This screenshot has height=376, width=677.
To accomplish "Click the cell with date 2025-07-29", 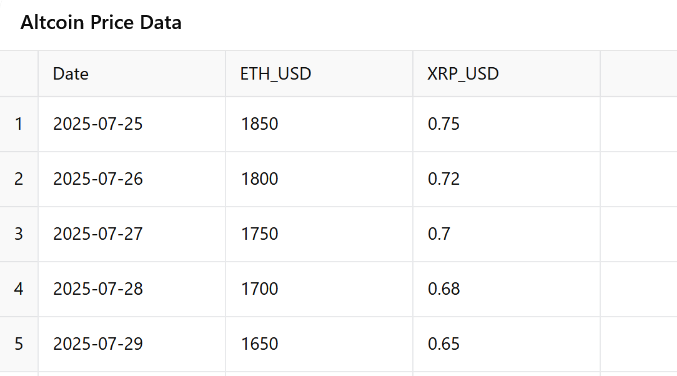I will pos(132,344).
